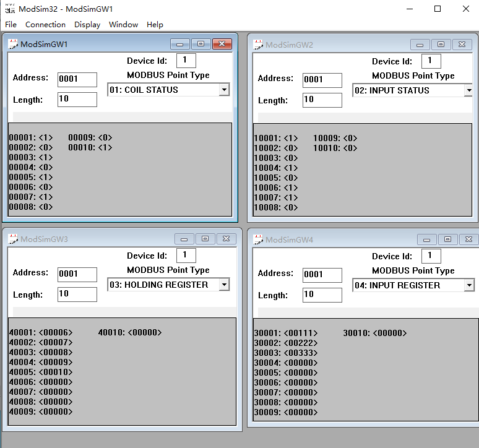Screen dimensions: 479x448
Task: Click the ModSimGW3 document icon
Action: [13, 239]
